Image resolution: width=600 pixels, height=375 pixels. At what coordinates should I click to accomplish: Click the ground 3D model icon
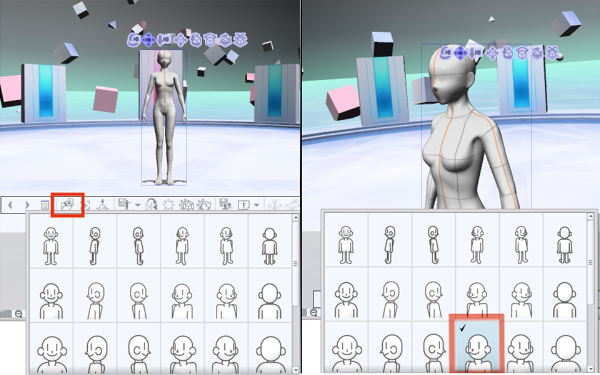102,205
